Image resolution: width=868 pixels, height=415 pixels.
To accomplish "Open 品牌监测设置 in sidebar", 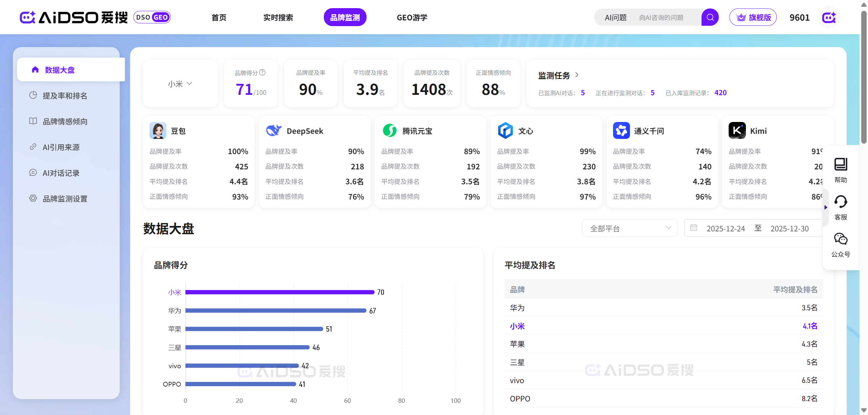I will click(x=65, y=199).
